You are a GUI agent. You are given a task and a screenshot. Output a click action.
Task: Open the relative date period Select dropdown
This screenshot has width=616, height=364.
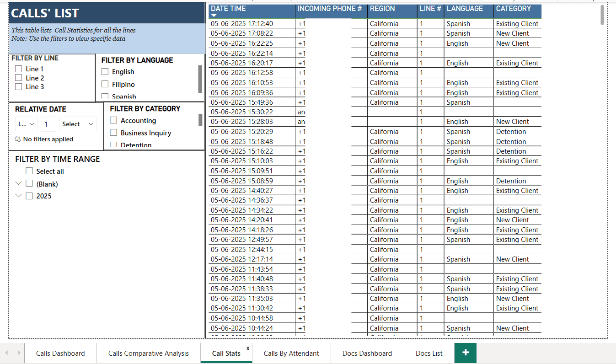[x=77, y=124]
